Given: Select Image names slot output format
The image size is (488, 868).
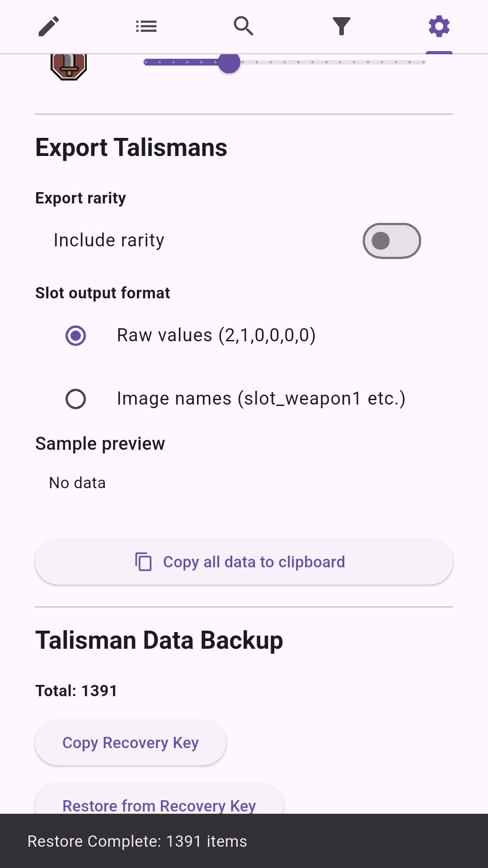Looking at the screenshot, I should 75,399.
